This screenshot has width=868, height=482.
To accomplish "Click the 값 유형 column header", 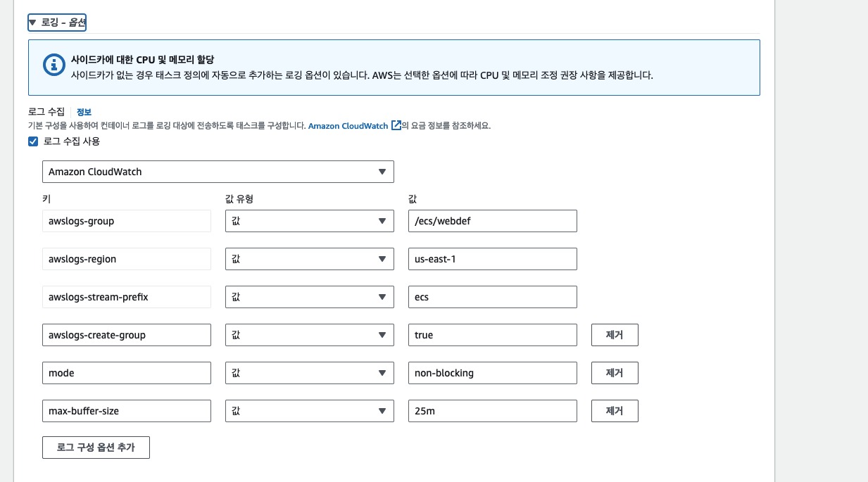I will pyautogui.click(x=239, y=199).
